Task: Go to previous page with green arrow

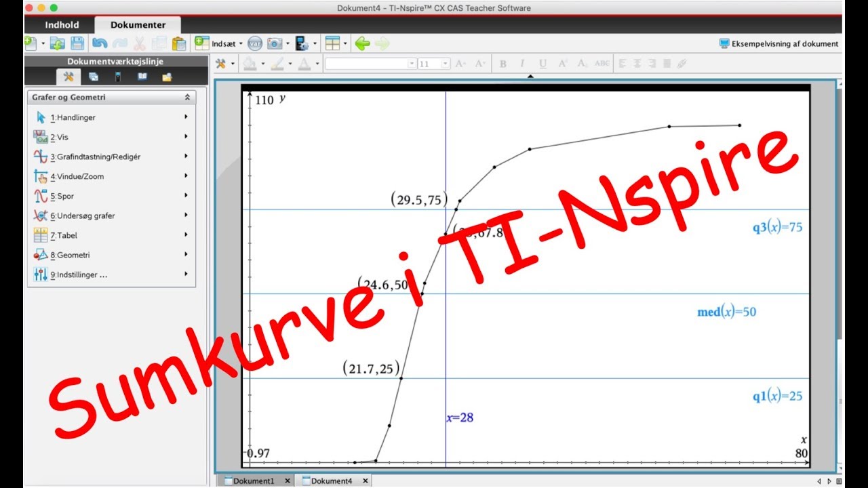Action: (362, 43)
